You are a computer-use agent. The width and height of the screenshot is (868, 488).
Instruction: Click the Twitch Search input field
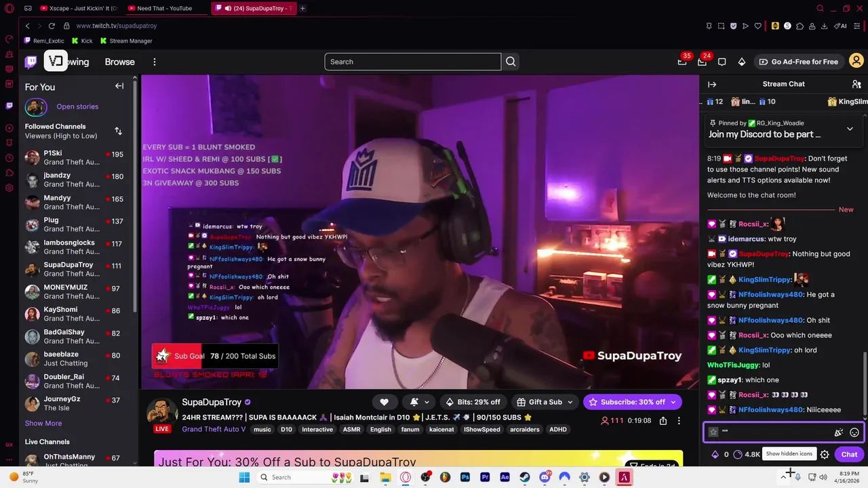click(x=412, y=62)
